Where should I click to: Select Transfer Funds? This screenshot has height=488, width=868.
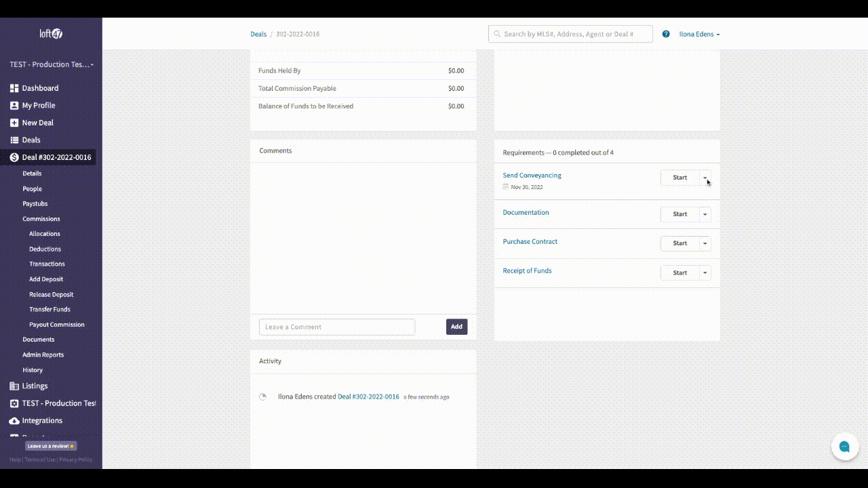[x=50, y=310]
